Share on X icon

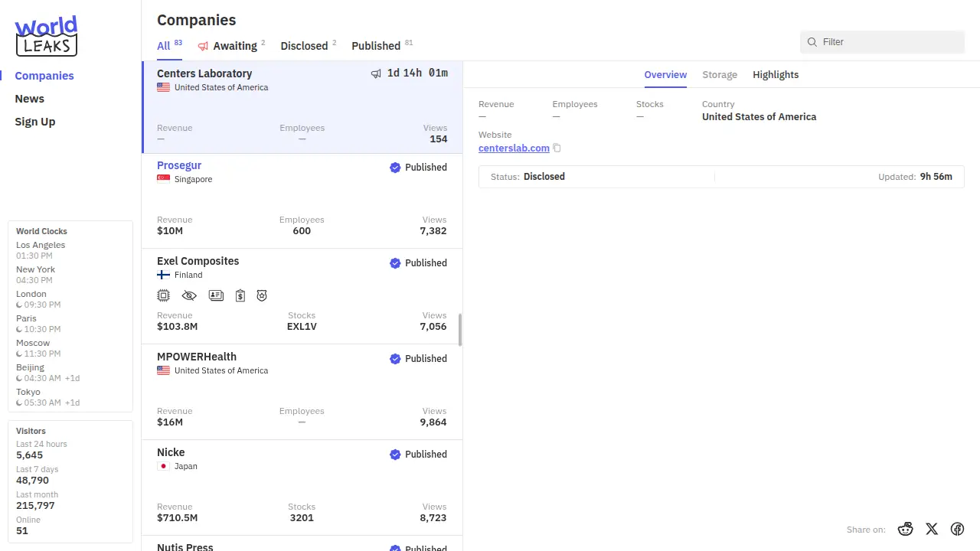tap(932, 529)
